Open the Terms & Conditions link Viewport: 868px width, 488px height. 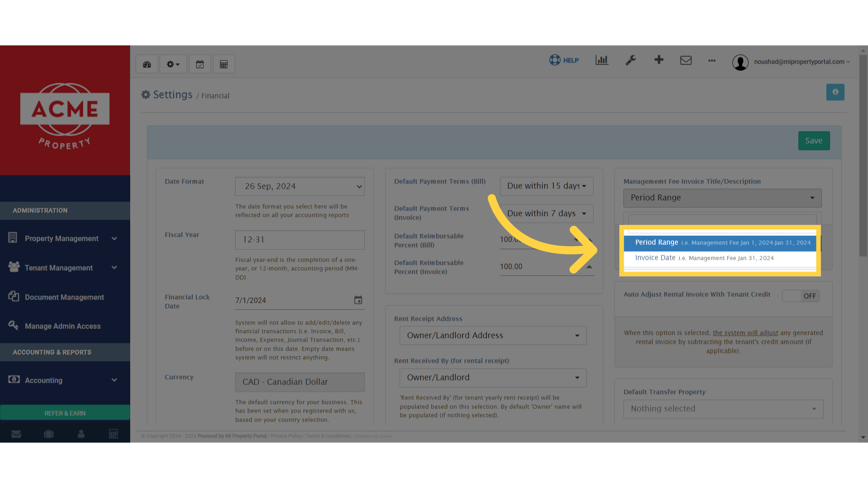click(x=327, y=436)
